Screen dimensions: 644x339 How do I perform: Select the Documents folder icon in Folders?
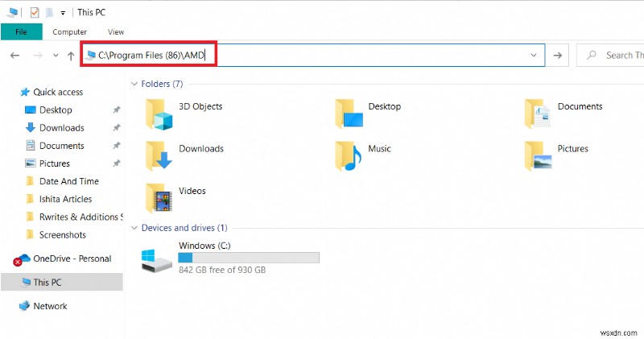coord(537,114)
